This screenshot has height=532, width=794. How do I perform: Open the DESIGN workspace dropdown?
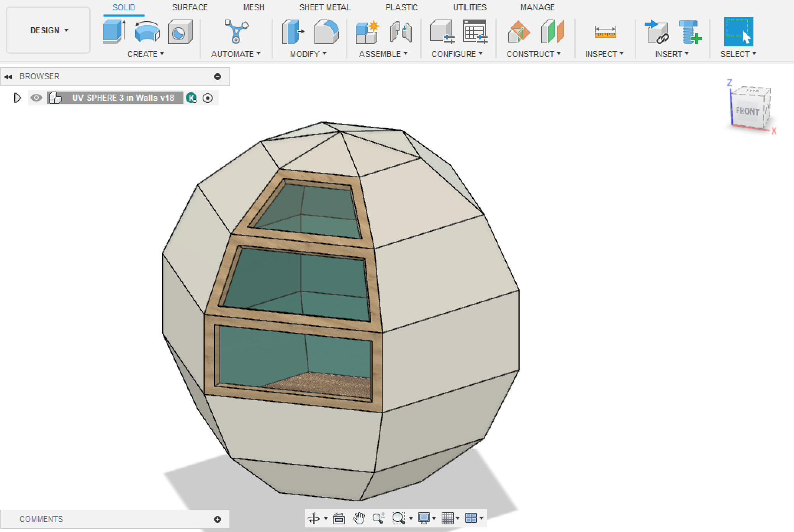[x=49, y=30]
